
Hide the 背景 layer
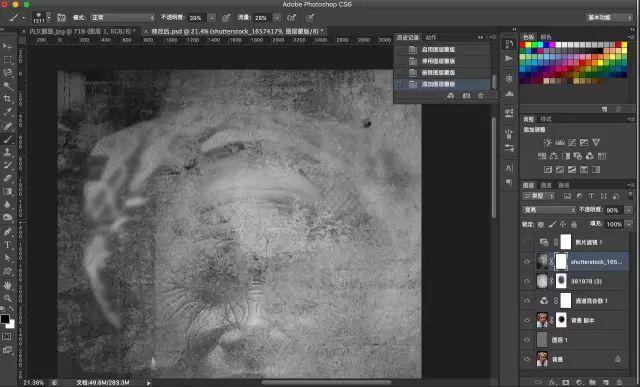[527, 359]
